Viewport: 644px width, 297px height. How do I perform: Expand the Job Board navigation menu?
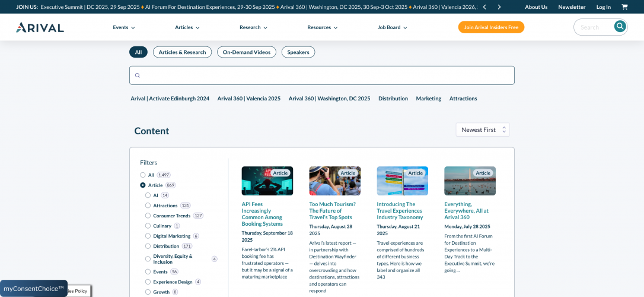[392, 27]
